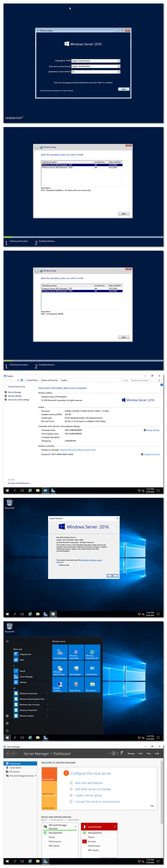
Task: Refresh the System window address bar
Action: click(126, 380)
